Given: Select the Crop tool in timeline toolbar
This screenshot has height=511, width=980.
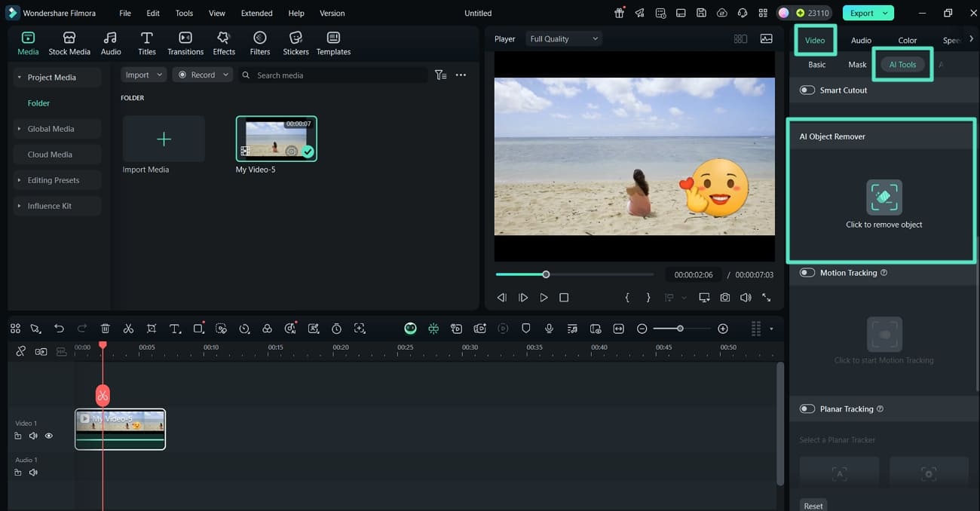Looking at the screenshot, I should pyautogui.click(x=152, y=329).
